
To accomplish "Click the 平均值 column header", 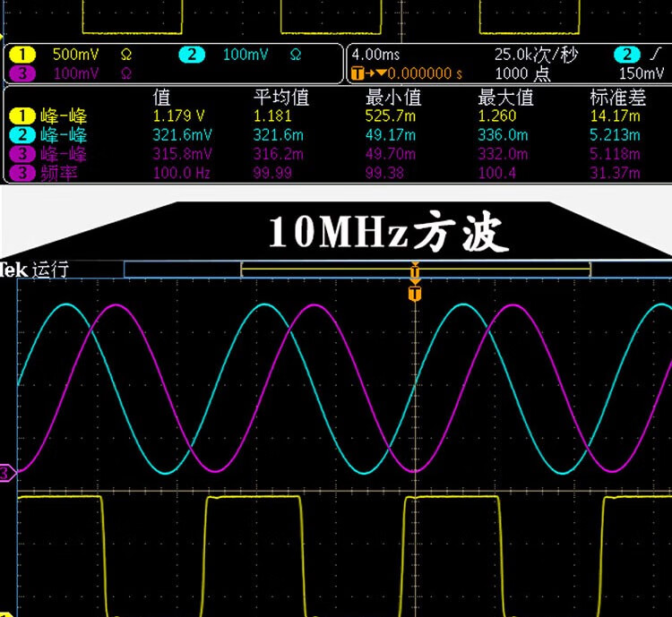I will pos(281,98).
